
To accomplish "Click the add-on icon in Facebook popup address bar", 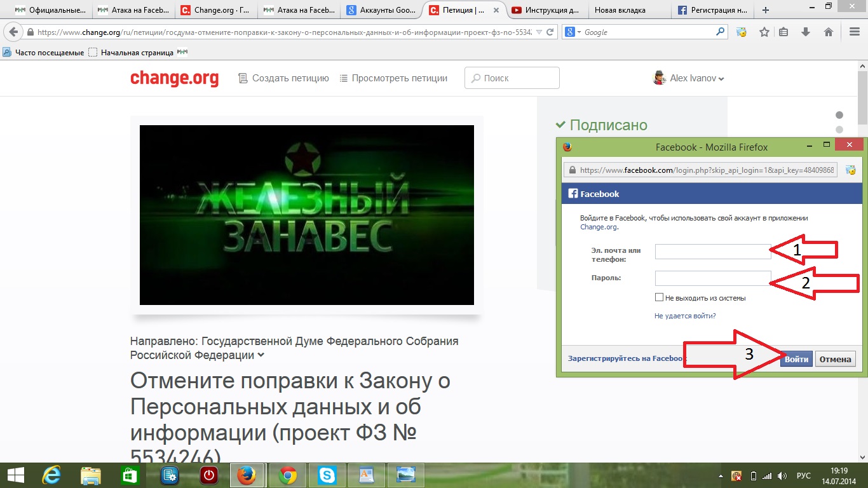I will 851,170.
